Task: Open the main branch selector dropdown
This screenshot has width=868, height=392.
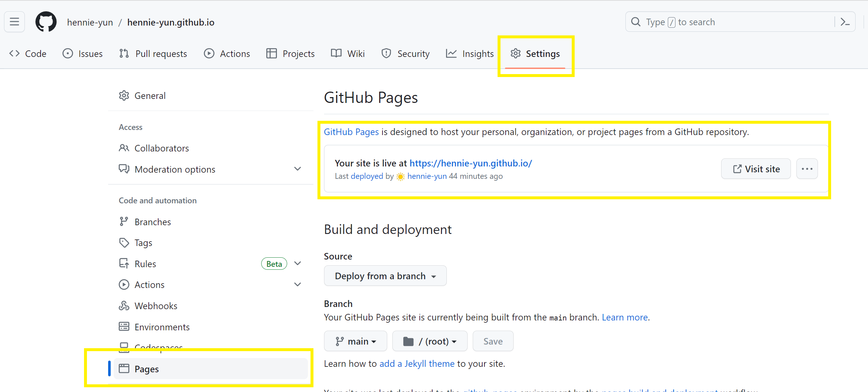Action: coord(355,341)
